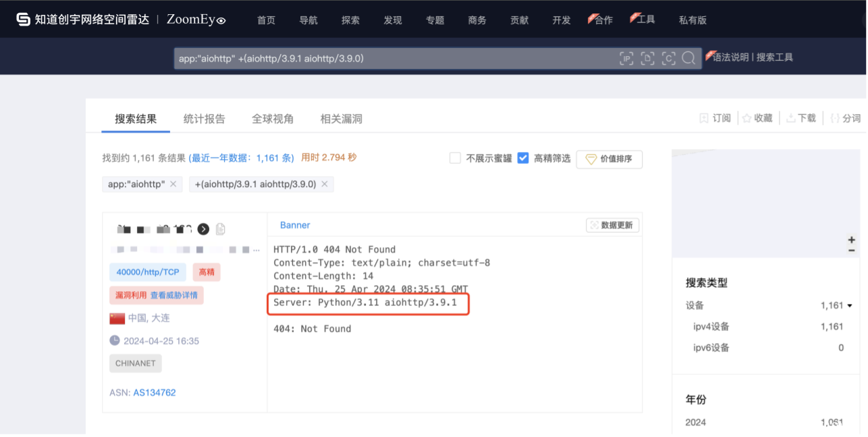
Task: Click the 数据更新 button
Action: pos(612,226)
